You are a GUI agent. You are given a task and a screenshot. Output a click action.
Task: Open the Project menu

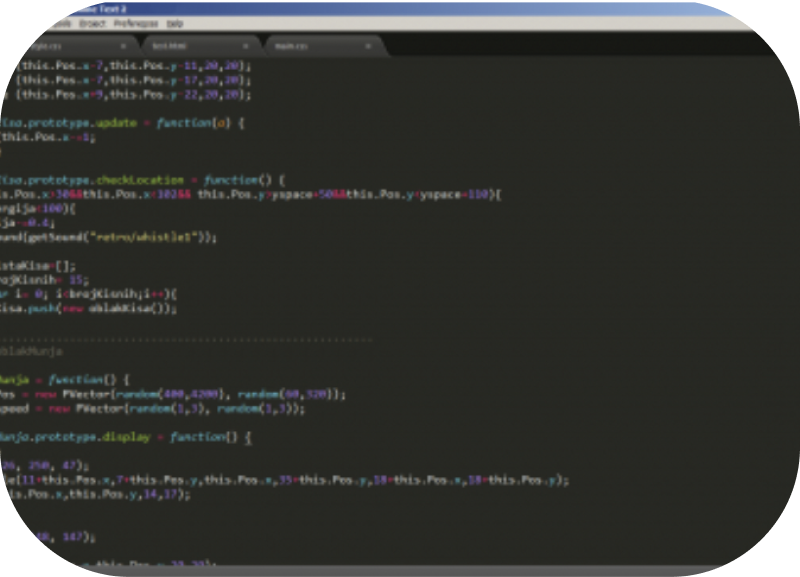[92, 22]
